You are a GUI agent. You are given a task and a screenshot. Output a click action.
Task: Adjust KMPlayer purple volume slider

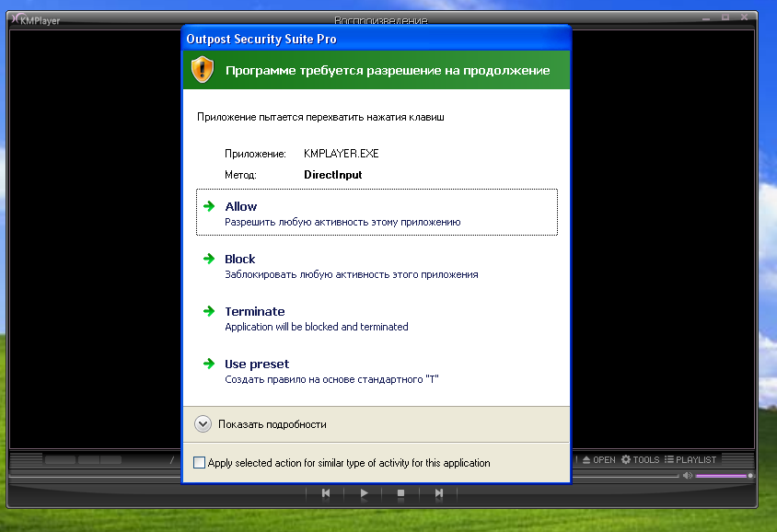click(x=725, y=476)
